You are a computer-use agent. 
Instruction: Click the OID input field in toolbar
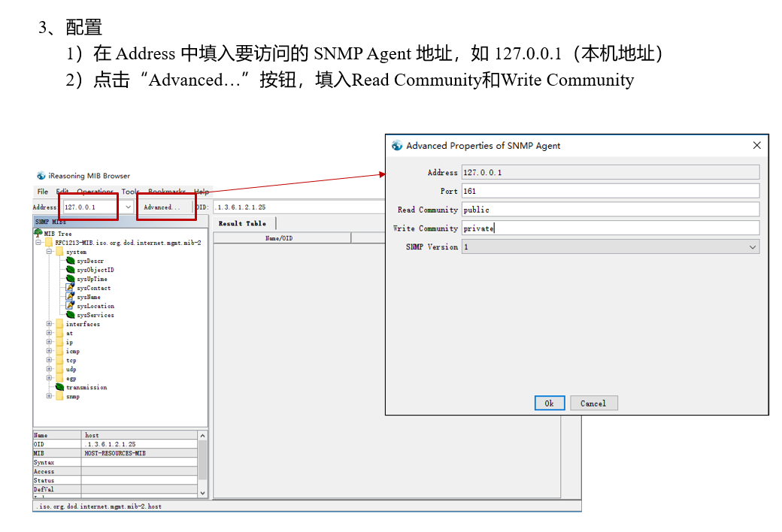299,207
